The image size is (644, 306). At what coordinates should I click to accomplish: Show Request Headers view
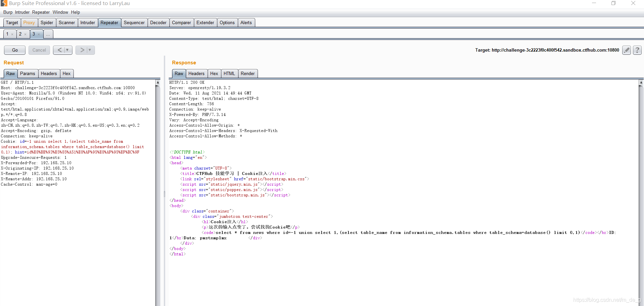(49, 73)
